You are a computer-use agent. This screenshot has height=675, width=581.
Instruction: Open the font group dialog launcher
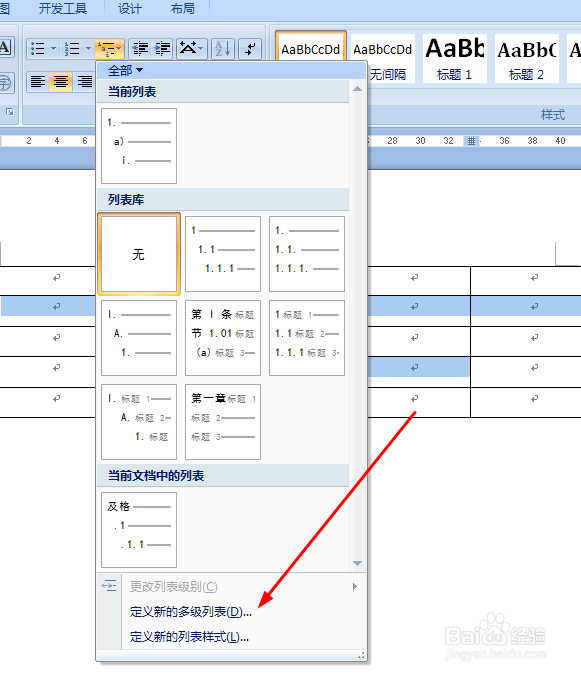[x=9, y=112]
